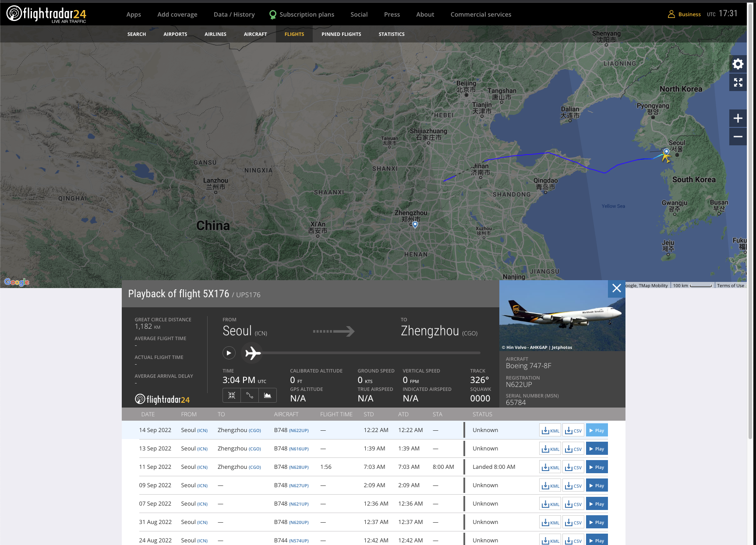Download CSV for 11 Sep 2022 flight
This screenshot has height=545, width=756.
coord(573,467)
